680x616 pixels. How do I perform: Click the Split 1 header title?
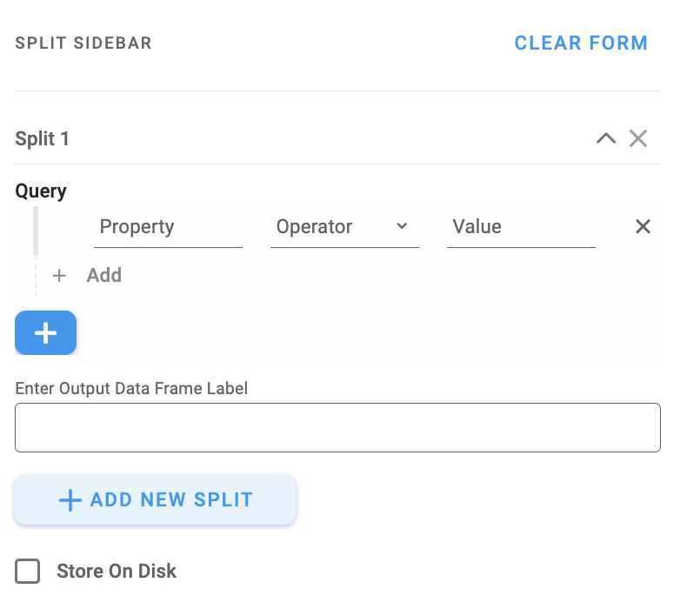coord(43,138)
